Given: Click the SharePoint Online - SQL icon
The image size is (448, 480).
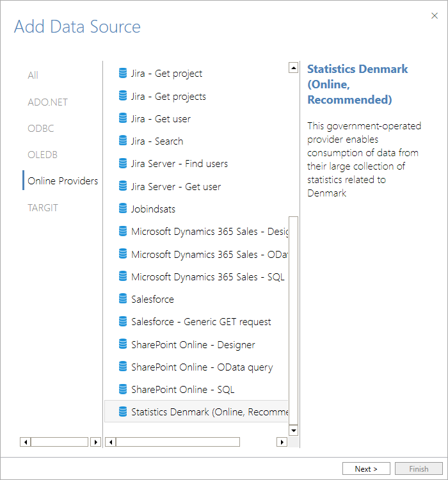Looking at the screenshot, I should (122, 389).
